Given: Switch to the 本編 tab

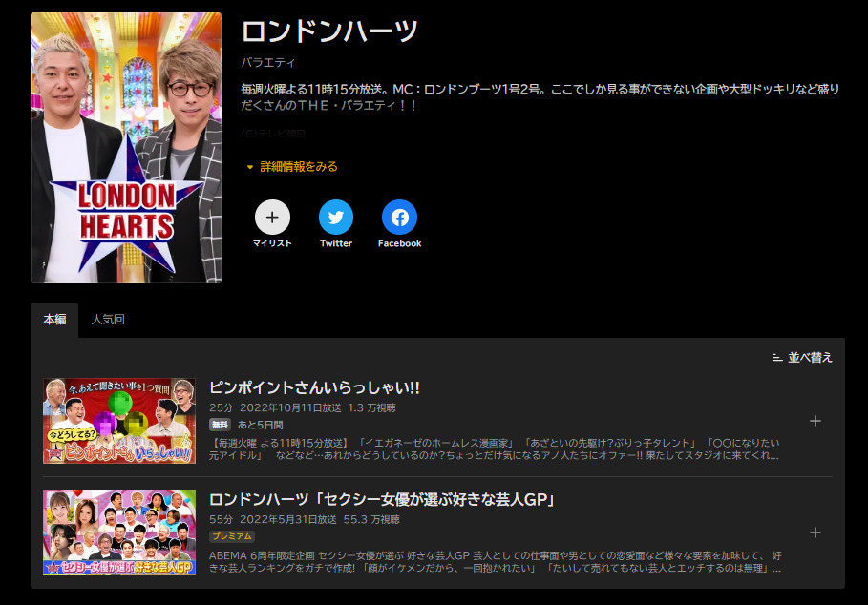Looking at the screenshot, I should coord(54,320).
